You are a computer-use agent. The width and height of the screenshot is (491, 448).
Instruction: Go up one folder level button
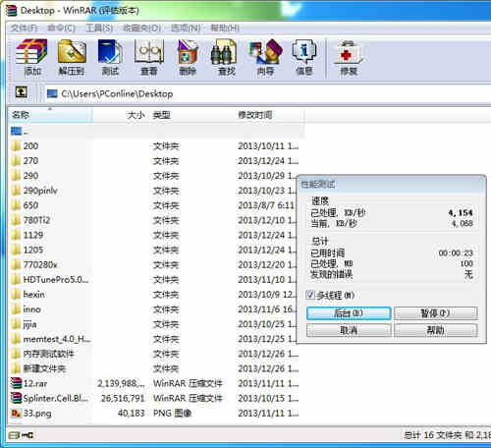click(x=22, y=92)
